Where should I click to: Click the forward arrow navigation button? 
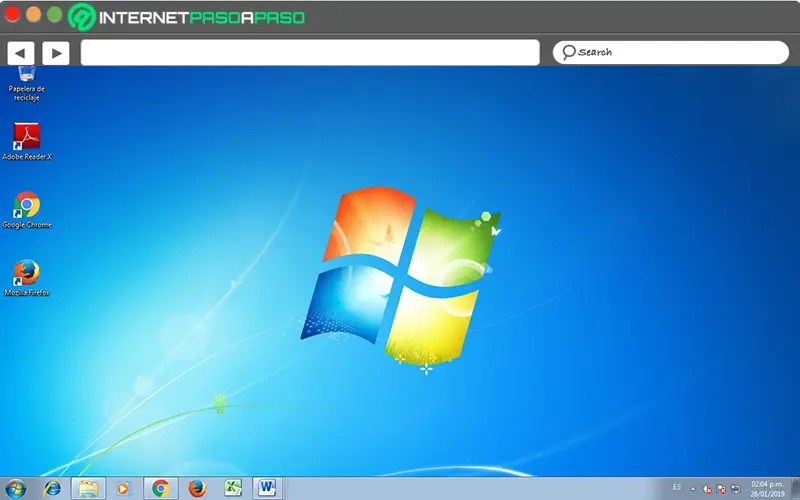(x=56, y=53)
